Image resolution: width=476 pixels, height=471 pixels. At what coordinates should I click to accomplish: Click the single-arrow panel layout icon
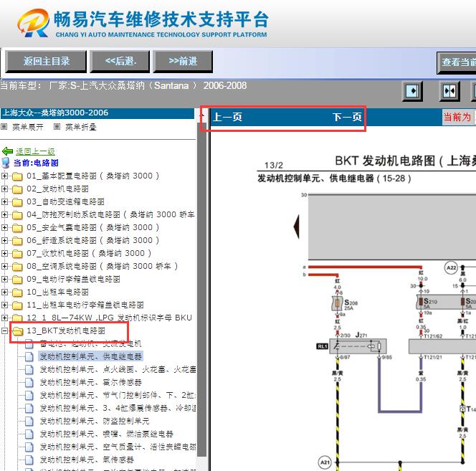(412, 91)
